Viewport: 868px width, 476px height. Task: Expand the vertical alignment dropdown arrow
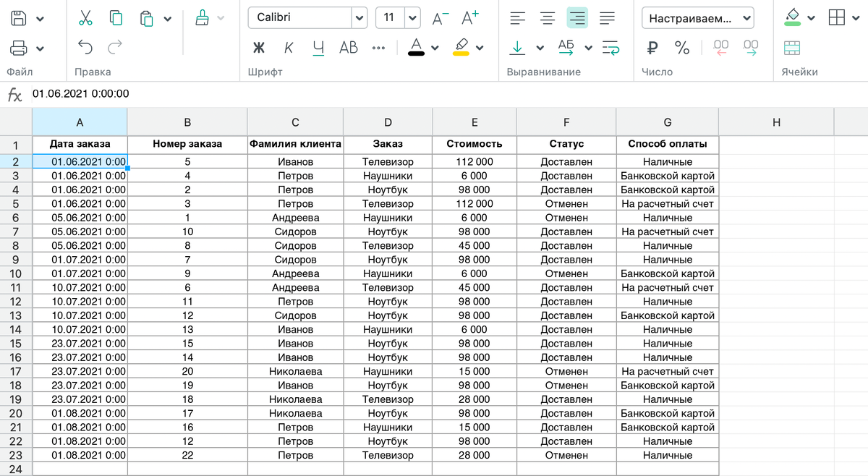540,48
